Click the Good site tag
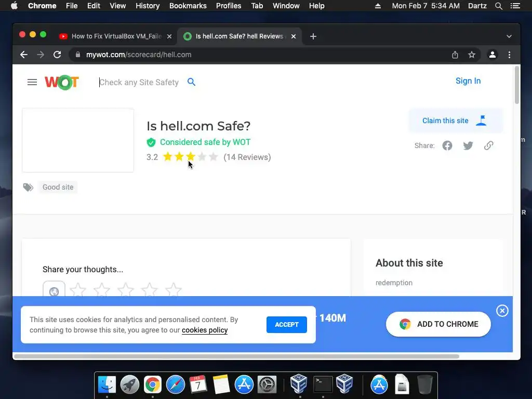 (x=58, y=187)
